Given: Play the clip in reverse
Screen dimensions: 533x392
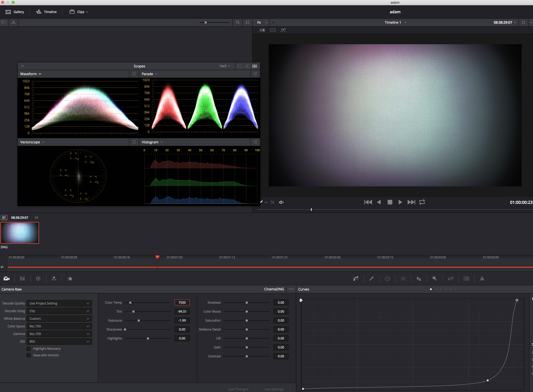Looking at the screenshot, I should [x=379, y=202].
